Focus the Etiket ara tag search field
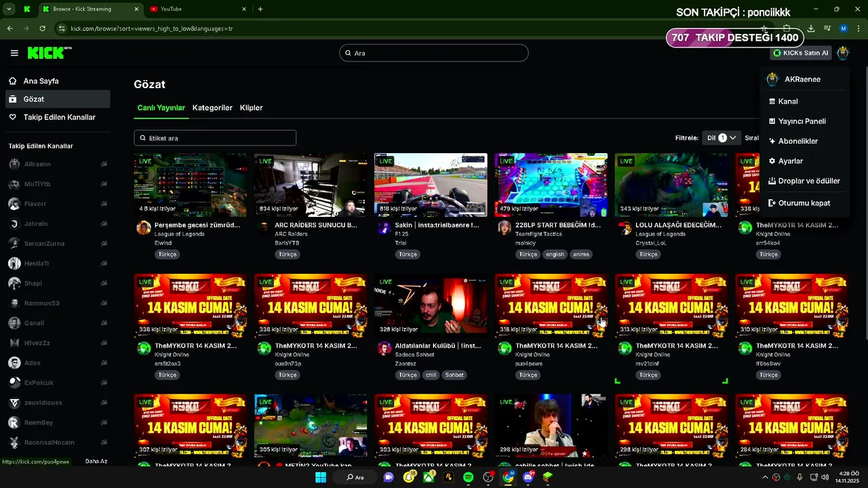This screenshot has width=868, height=488. [215, 138]
